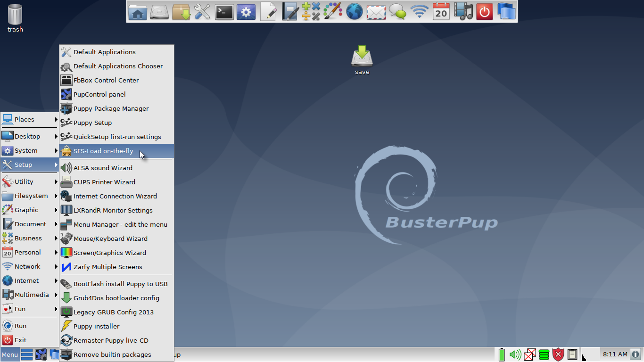
Task: Open Internet Connection Wizard
Action: coord(116,196)
